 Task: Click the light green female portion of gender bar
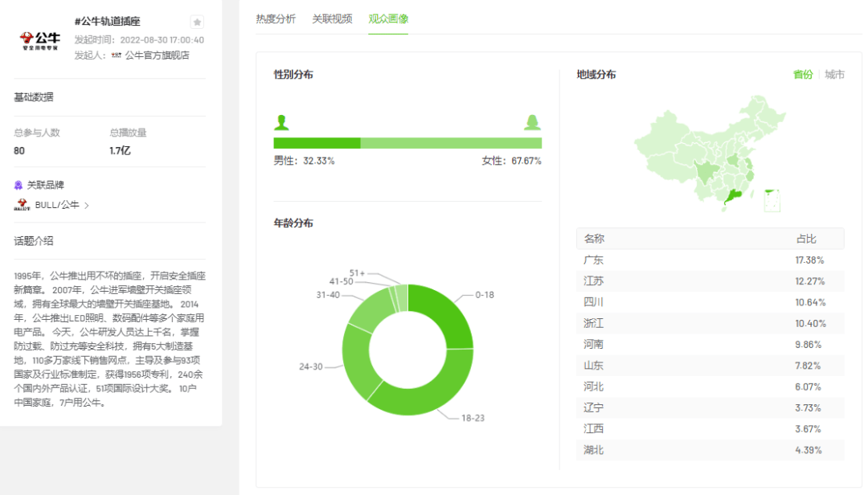point(451,143)
